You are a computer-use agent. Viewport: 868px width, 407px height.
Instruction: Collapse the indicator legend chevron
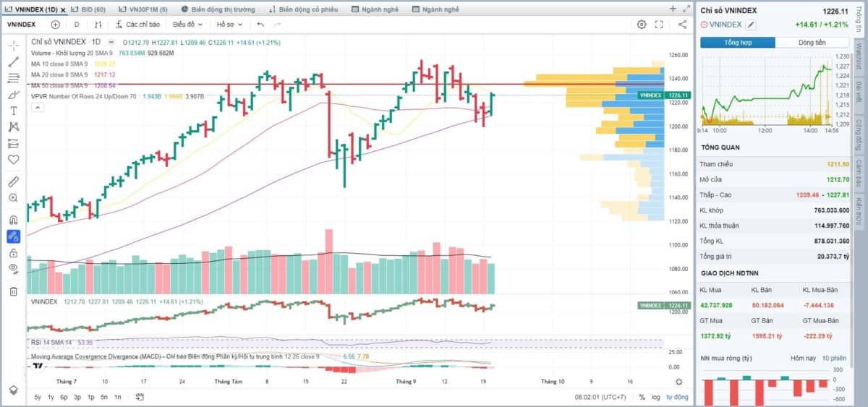(37, 107)
